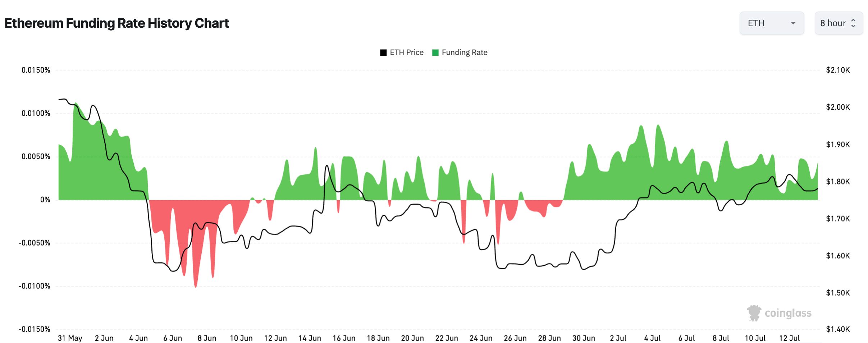Screen dimensions: 868x343
Task: Click the black ETH Price legend swatch
Action: 383,53
